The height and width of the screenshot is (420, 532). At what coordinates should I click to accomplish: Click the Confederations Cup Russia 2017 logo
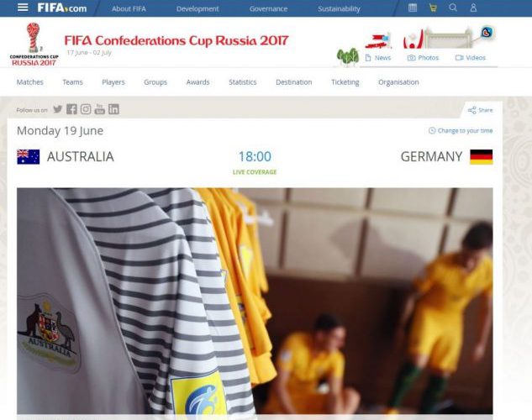click(34, 44)
